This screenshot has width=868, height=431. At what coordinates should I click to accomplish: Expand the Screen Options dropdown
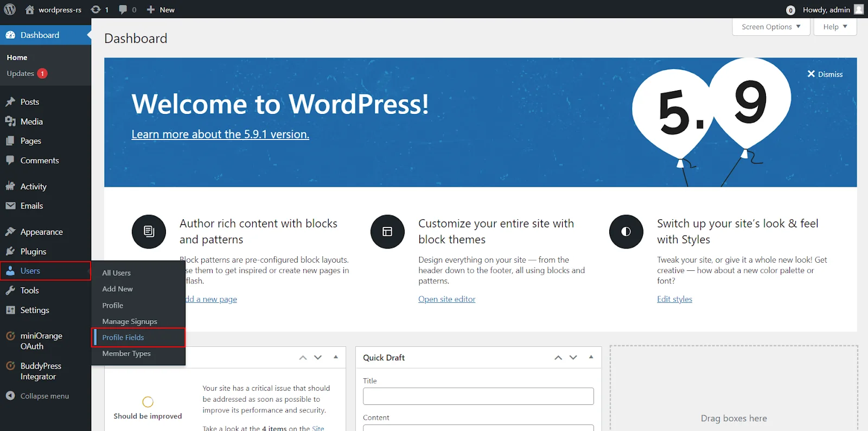(x=771, y=27)
